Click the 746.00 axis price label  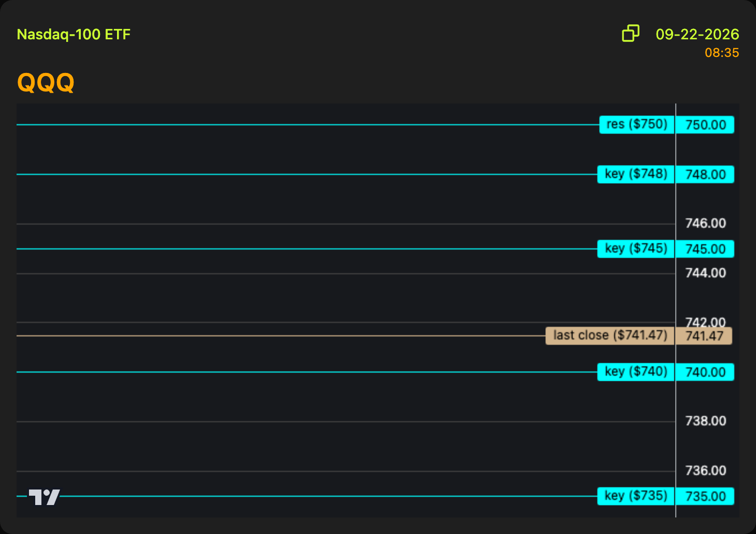(705, 224)
